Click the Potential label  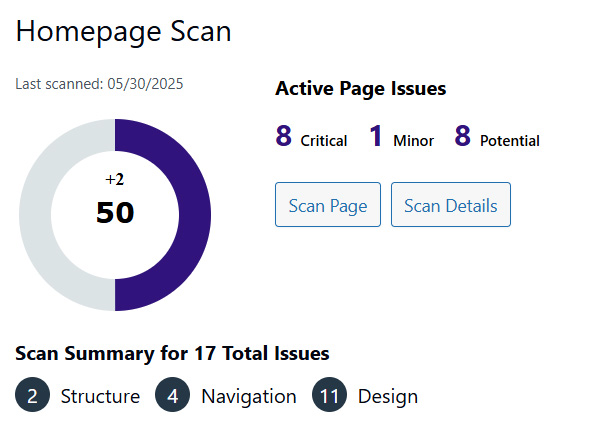(510, 141)
